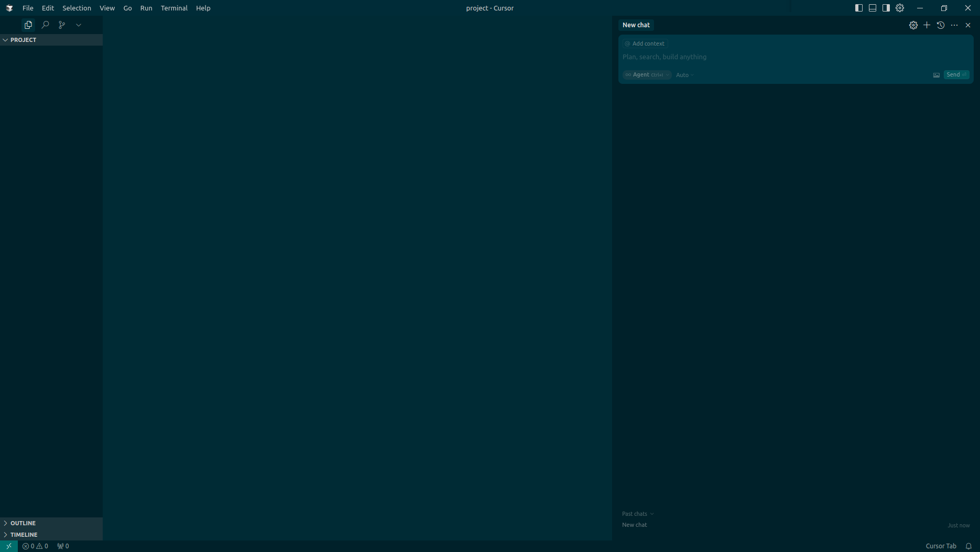
Task: Open Source Control from the activity bar
Action: (62, 25)
